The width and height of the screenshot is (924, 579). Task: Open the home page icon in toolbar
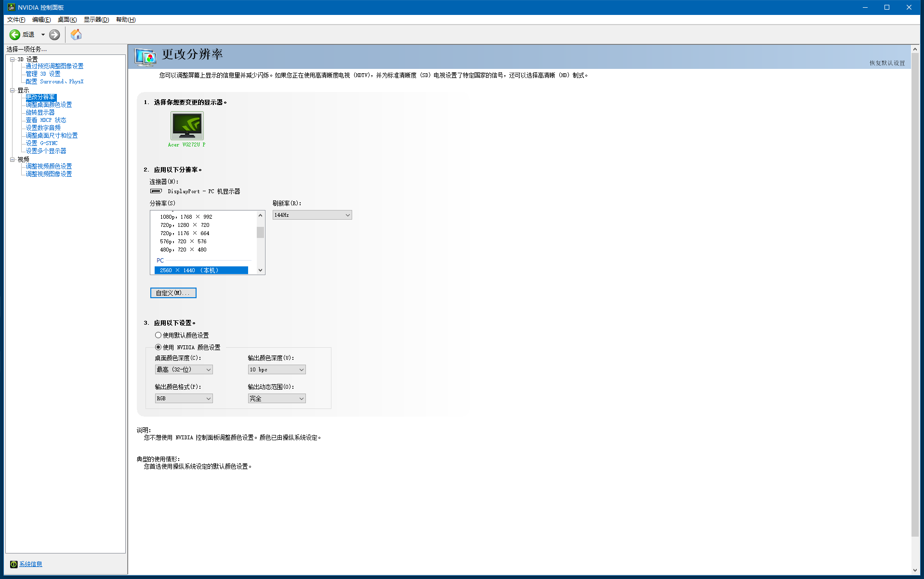[76, 34]
